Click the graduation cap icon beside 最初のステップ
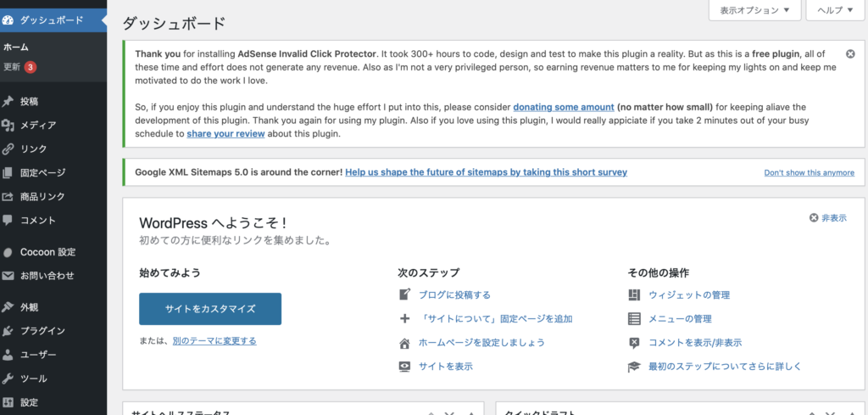Screen dimensions: 868x415 click(634, 367)
